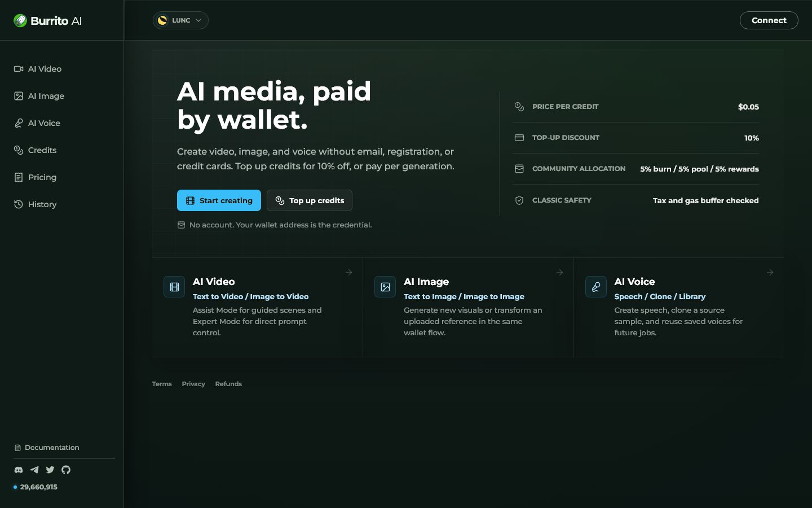Open the AI Voice card title

point(634,282)
